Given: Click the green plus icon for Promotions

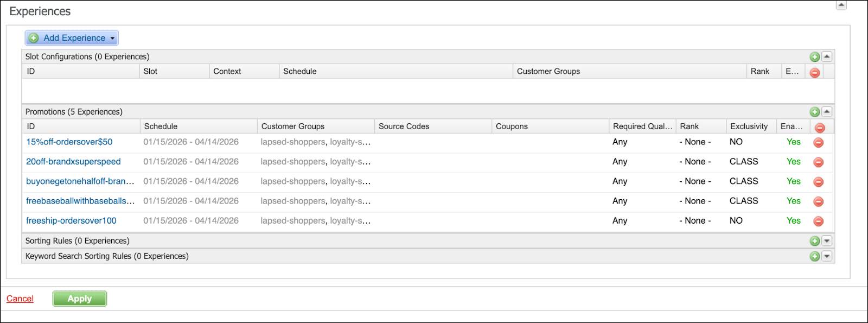Looking at the screenshot, I should pos(814,112).
